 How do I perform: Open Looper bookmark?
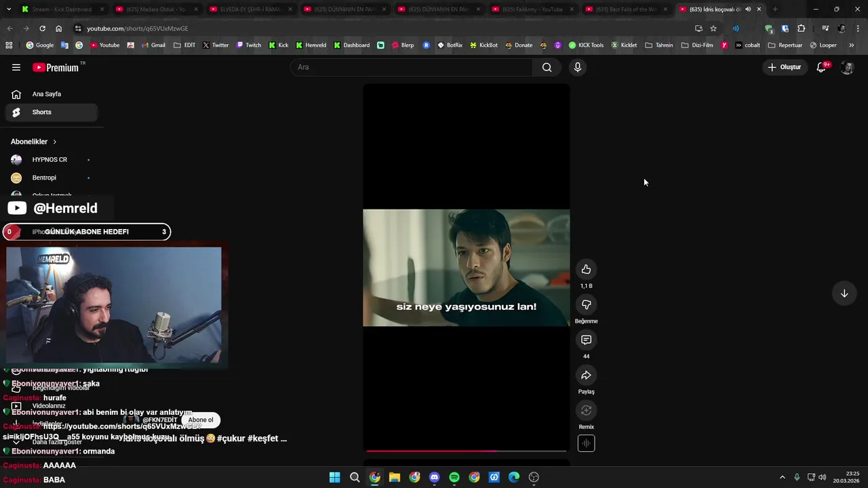click(823, 45)
